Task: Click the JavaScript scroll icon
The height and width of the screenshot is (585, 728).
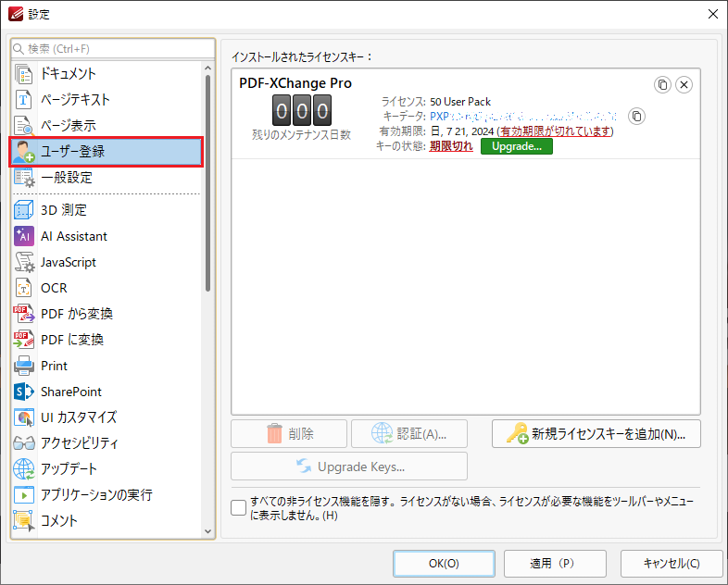Action: click(x=24, y=262)
